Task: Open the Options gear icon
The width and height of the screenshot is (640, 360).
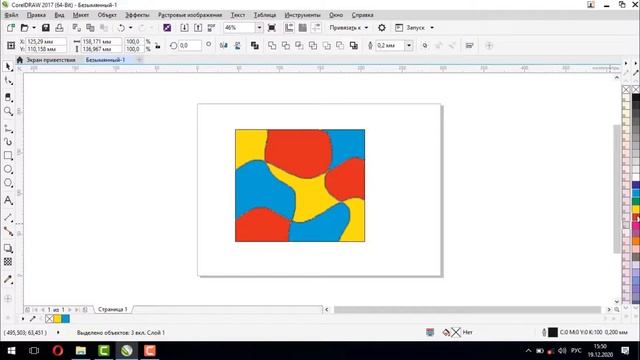Action: pyautogui.click(x=382, y=28)
